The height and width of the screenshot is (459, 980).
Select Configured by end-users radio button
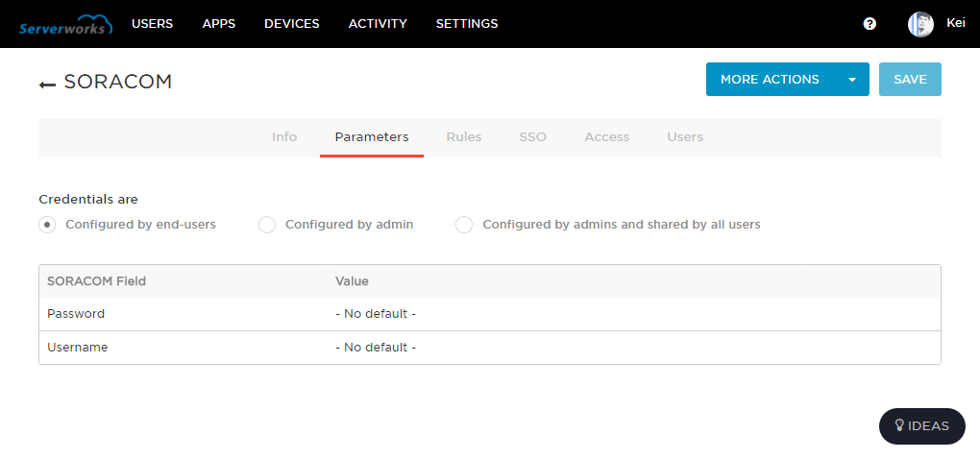pos(47,225)
